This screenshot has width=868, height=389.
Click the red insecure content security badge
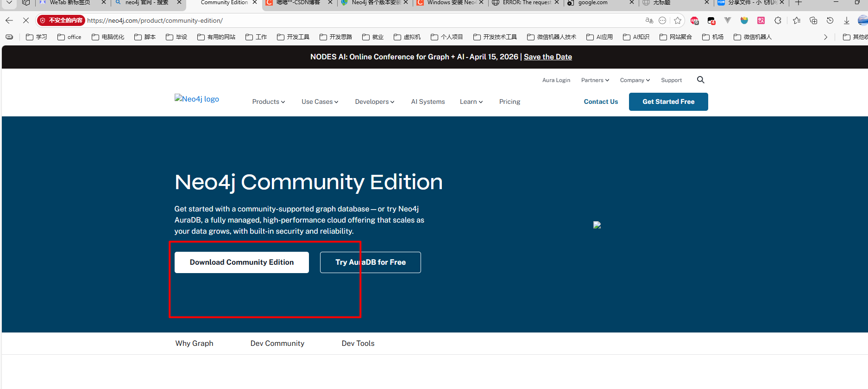click(61, 20)
